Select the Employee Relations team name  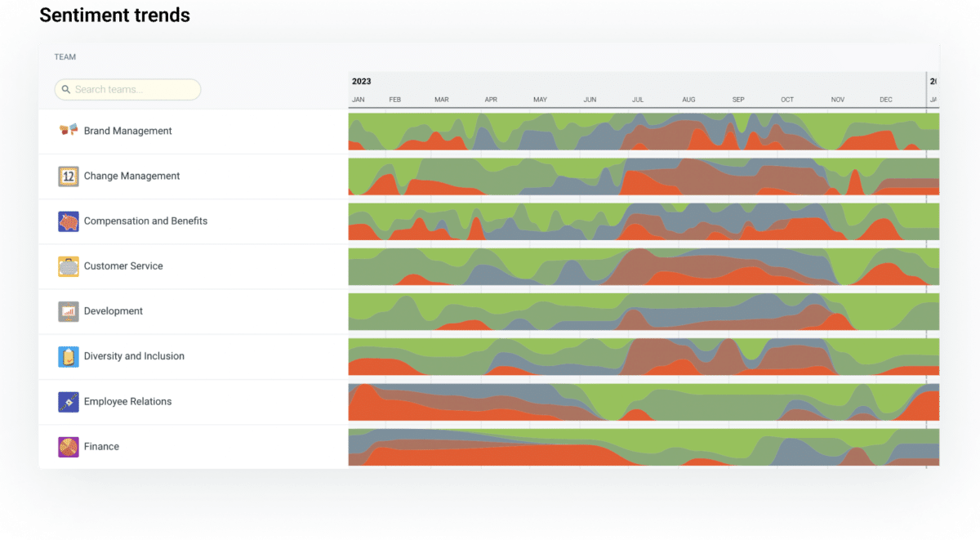coord(127,401)
